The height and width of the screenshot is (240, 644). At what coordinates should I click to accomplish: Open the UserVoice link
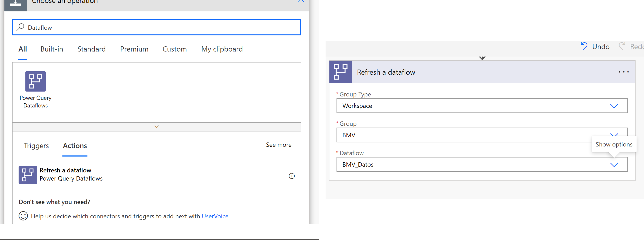coord(215,216)
